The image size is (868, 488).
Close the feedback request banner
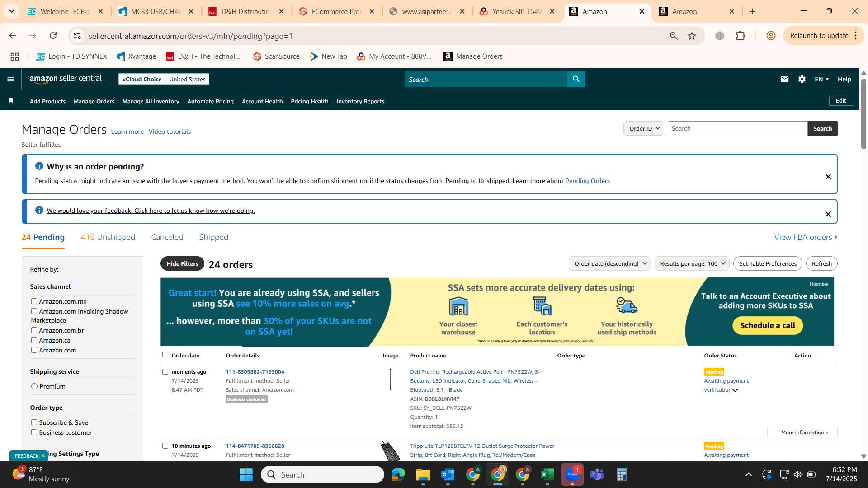point(828,214)
